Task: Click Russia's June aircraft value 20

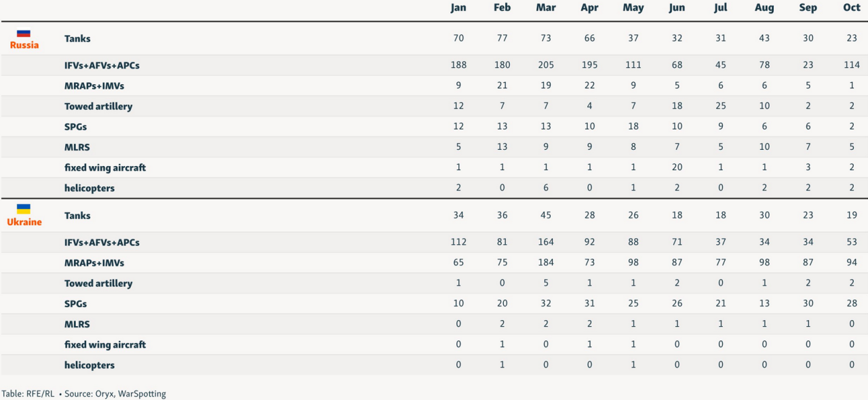Action: tap(677, 167)
